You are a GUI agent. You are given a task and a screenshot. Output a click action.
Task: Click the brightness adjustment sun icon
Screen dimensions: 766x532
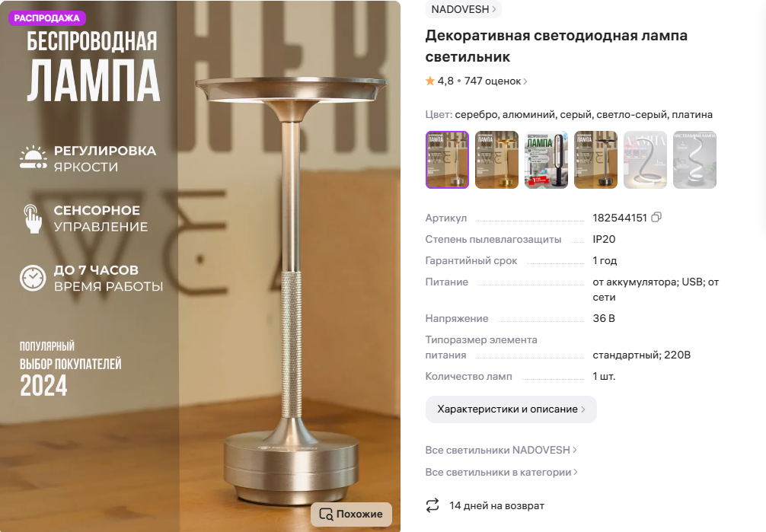[x=34, y=158]
